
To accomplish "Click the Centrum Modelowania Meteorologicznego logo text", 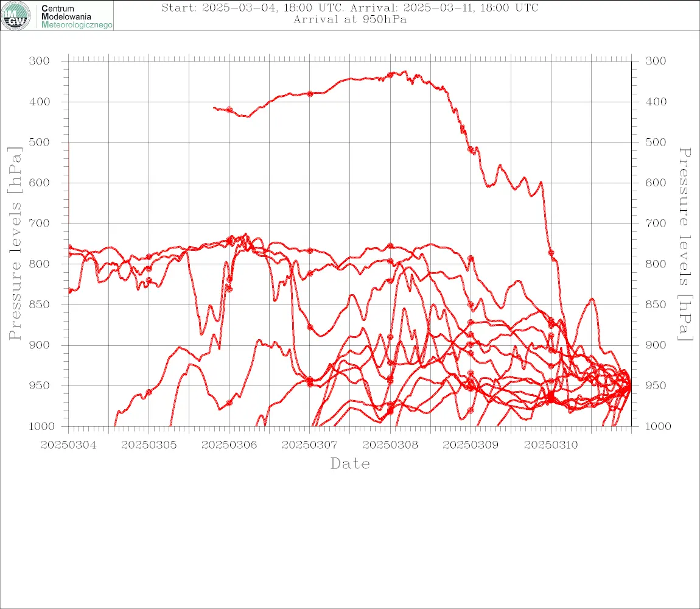I will pos(76,16).
